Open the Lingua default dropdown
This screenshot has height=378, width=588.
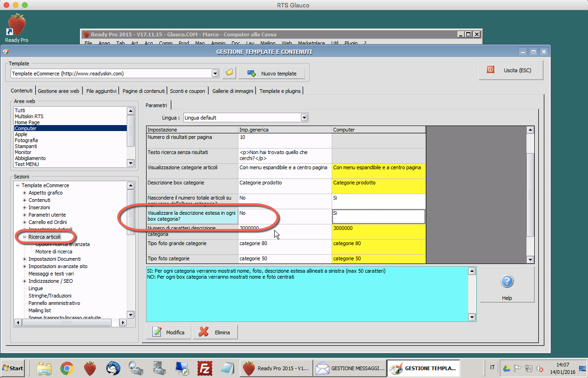(304, 118)
